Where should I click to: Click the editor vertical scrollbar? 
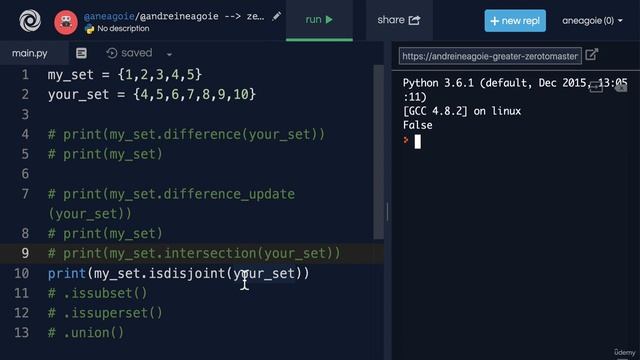coord(378,152)
